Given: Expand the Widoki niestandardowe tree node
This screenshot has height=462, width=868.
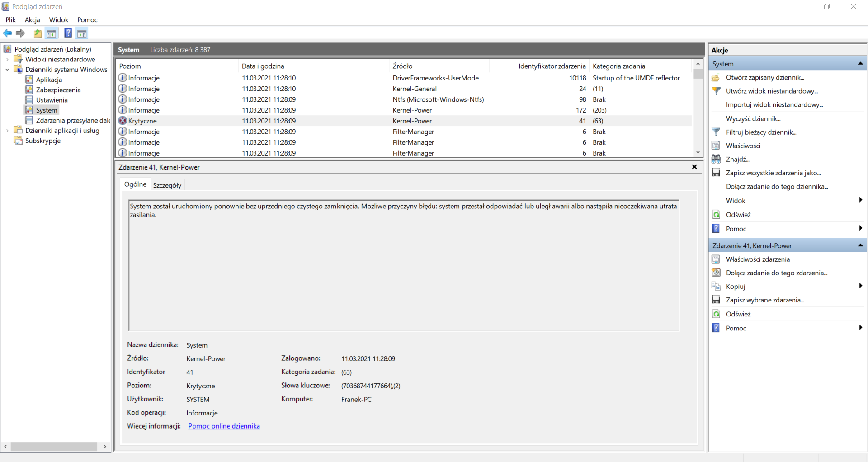Looking at the screenshot, I should [x=7, y=59].
